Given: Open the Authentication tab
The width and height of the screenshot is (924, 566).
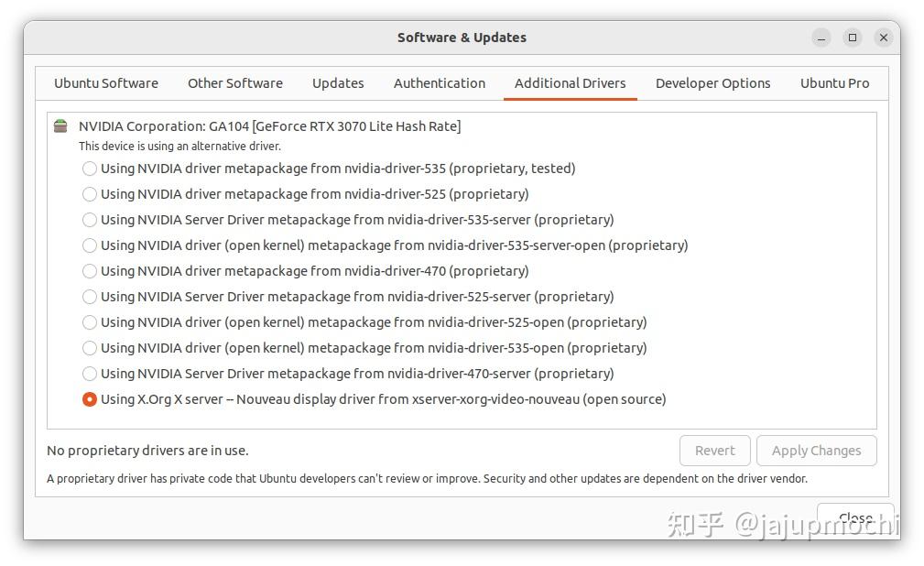Looking at the screenshot, I should click(440, 83).
